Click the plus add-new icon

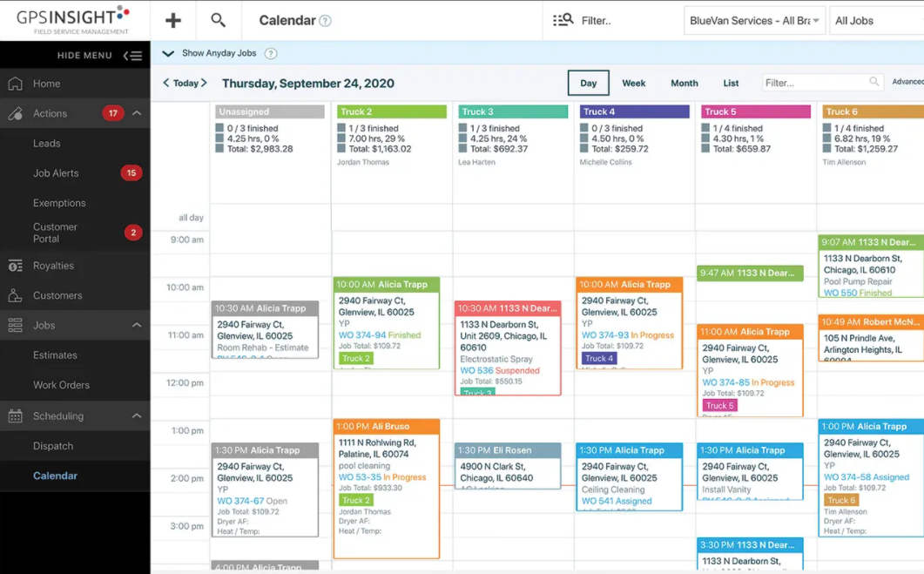[172, 21]
